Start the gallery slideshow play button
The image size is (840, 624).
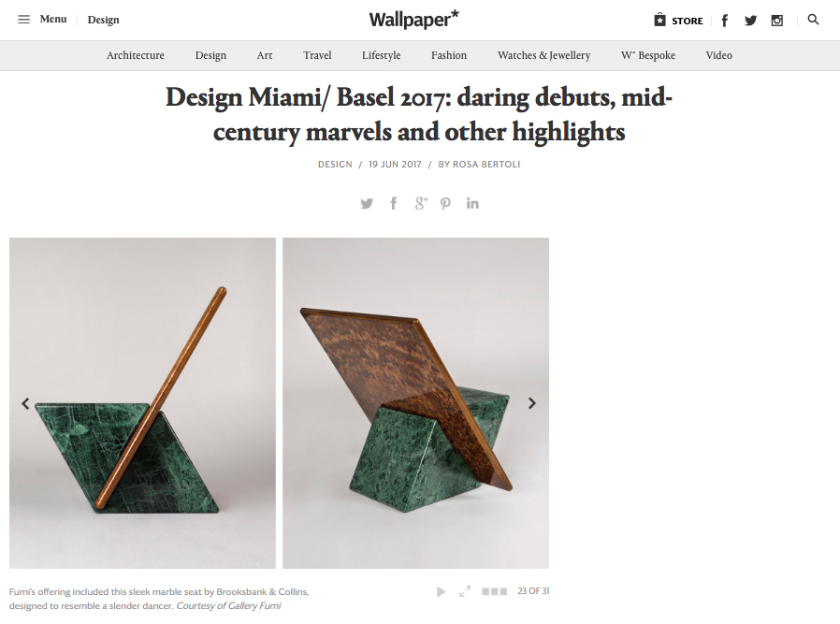pos(441,591)
